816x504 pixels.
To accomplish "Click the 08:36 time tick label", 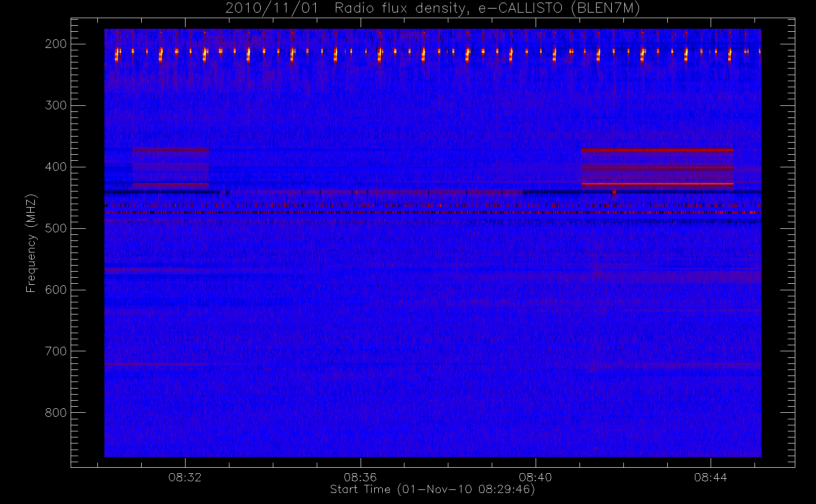I will click(x=360, y=477).
